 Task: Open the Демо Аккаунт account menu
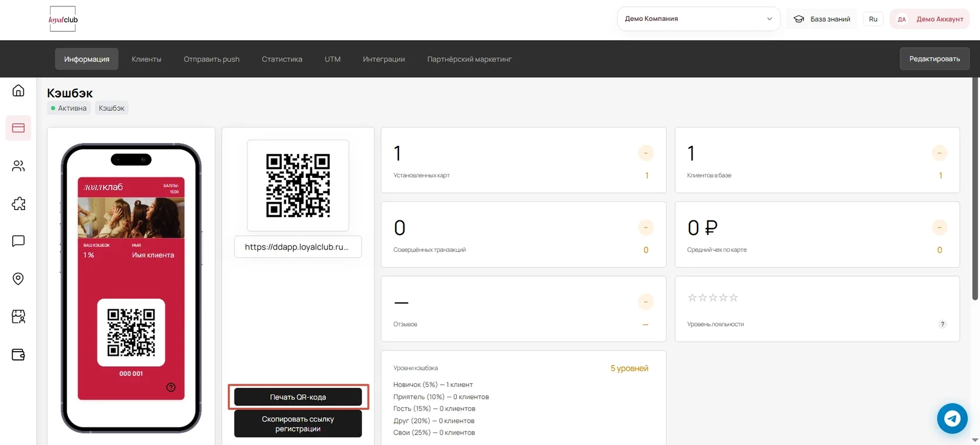click(930, 19)
